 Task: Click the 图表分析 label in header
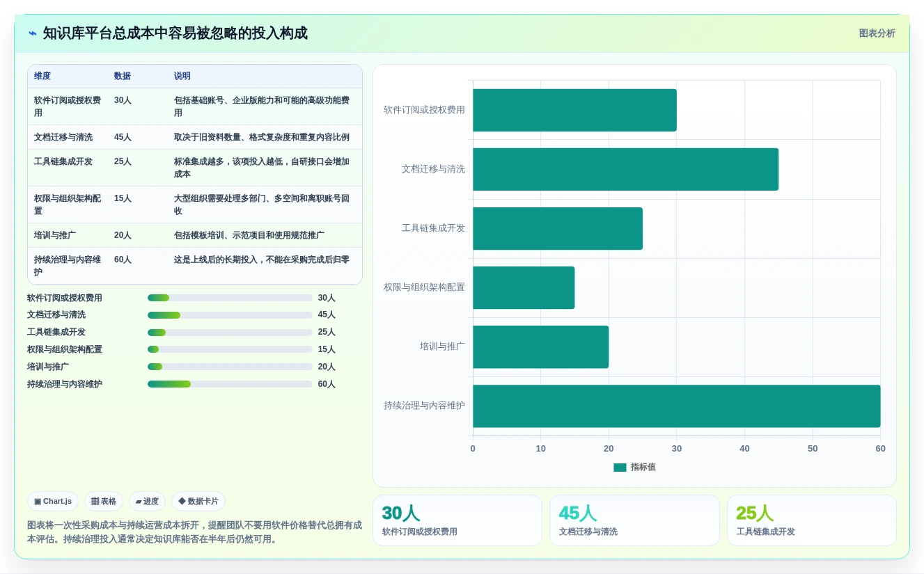coord(877,33)
